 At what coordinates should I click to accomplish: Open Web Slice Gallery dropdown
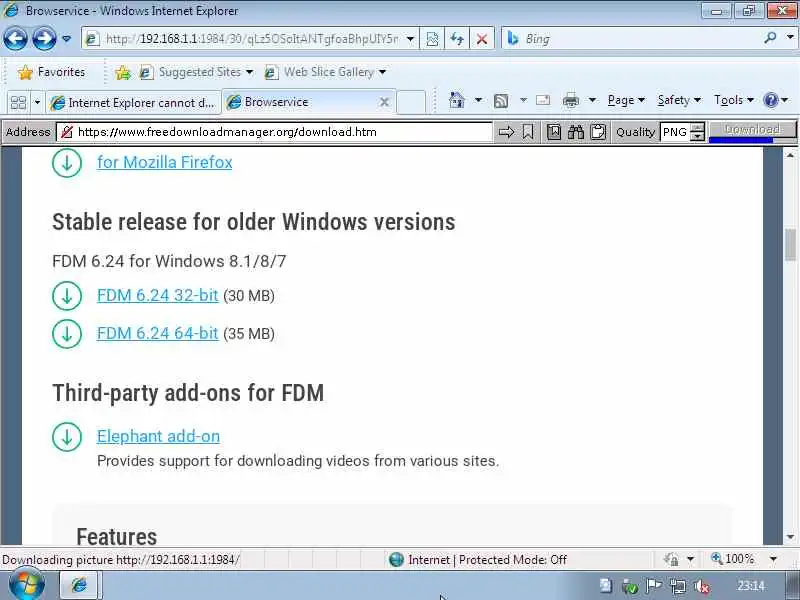coord(326,72)
